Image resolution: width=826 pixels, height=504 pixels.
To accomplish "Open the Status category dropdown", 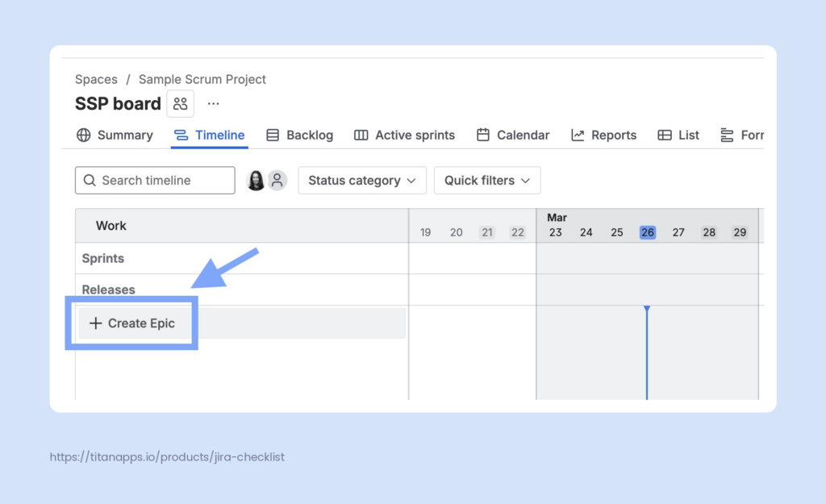I will click(361, 181).
